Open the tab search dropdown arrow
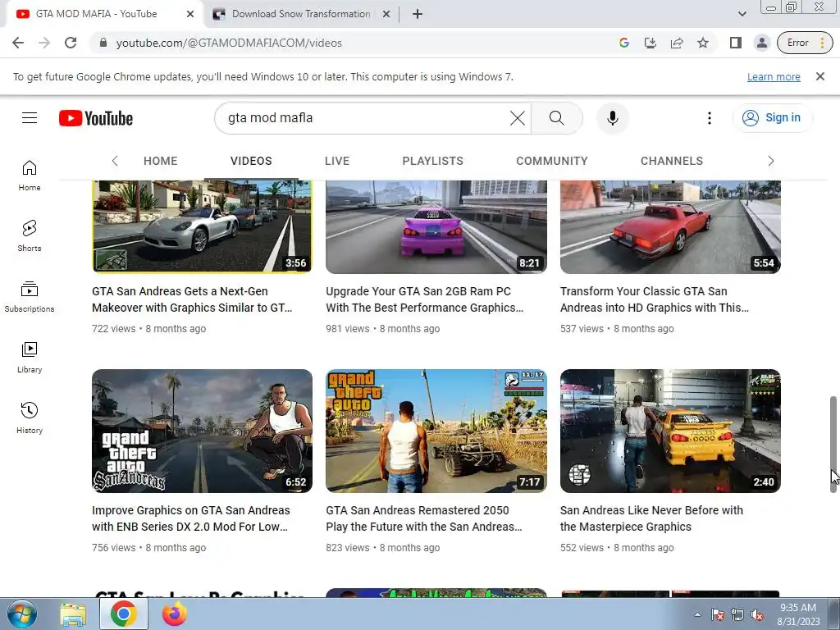This screenshot has height=630, width=840. point(742,14)
